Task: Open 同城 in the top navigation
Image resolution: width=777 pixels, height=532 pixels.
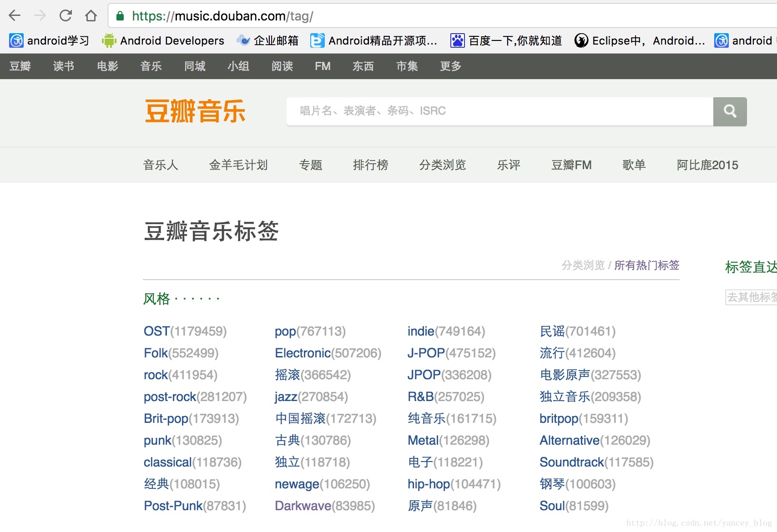Action: (x=195, y=66)
